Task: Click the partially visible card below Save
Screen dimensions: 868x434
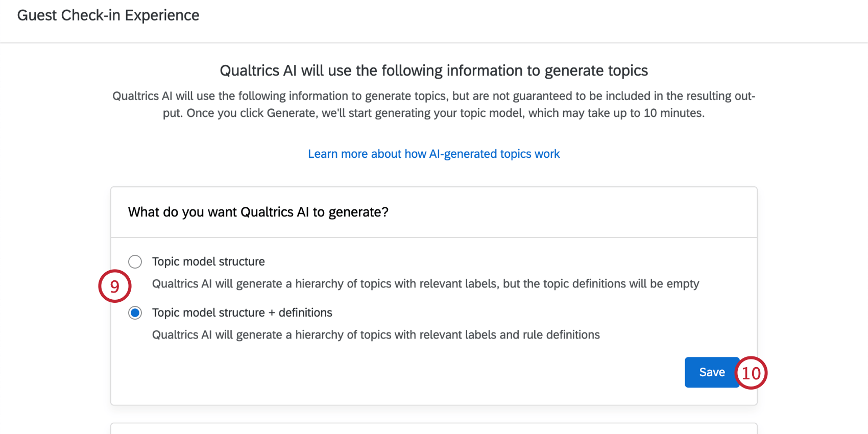Action: coord(433,428)
